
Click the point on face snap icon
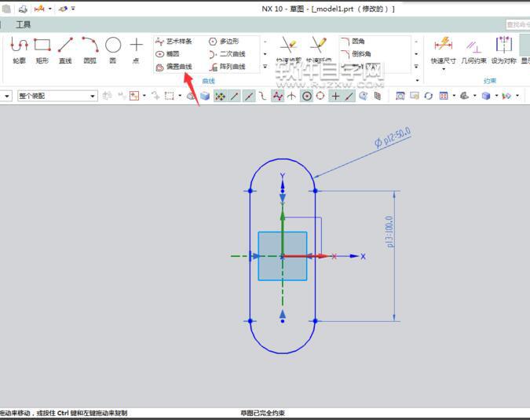click(x=364, y=97)
